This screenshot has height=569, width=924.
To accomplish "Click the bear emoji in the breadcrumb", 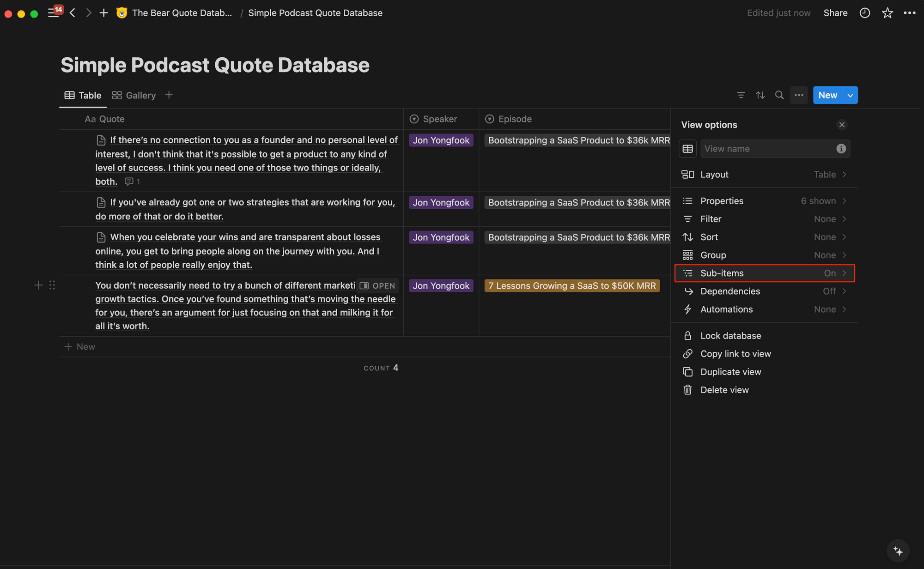I will [x=121, y=12].
